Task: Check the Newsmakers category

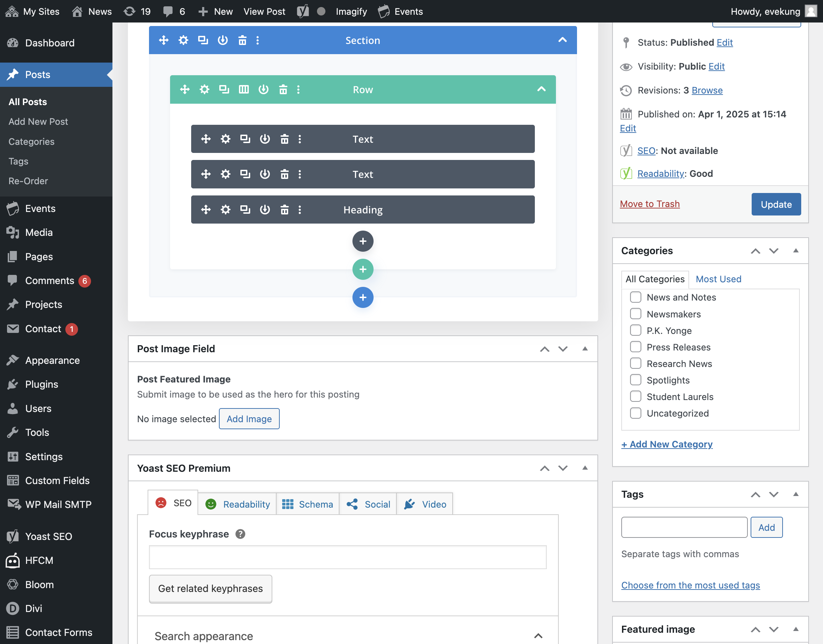Action: pyautogui.click(x=635, y=314)
